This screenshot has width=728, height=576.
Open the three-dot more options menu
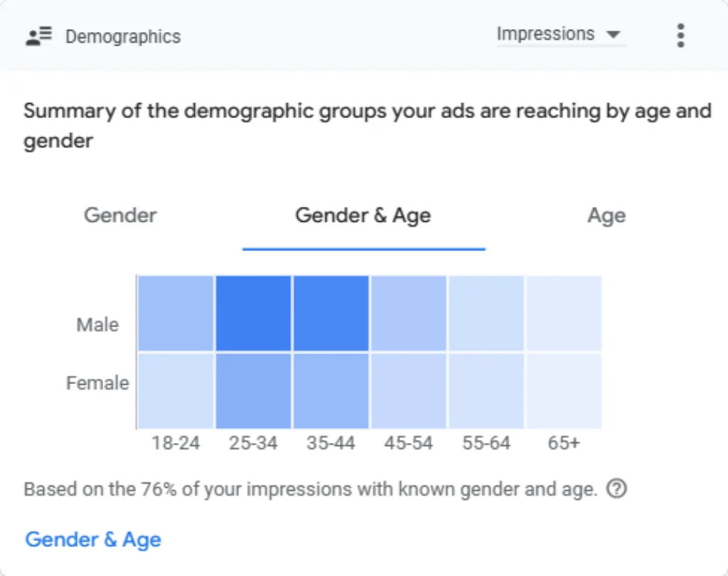pyautogui.click(x=680, y=36)
